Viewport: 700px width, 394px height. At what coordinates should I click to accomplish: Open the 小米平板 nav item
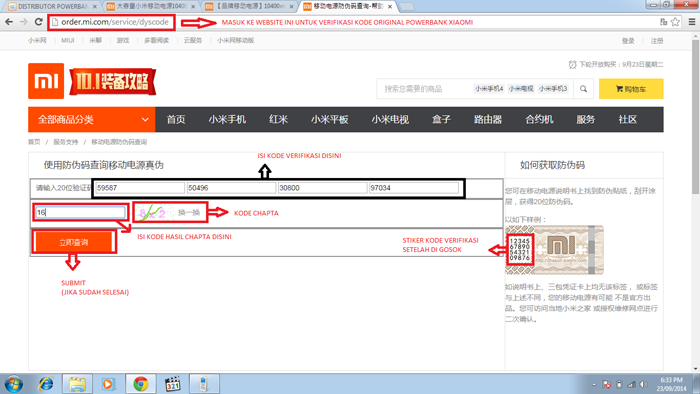click(330, 120)
